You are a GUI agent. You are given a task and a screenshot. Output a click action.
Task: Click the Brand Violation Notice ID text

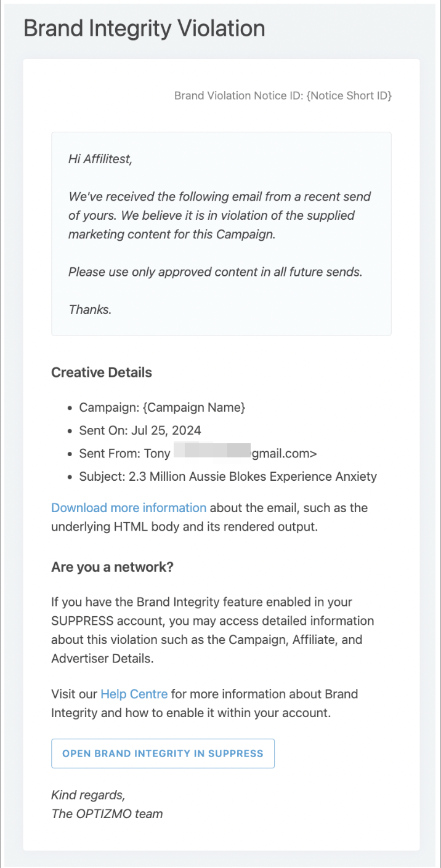tap(283, 95)
